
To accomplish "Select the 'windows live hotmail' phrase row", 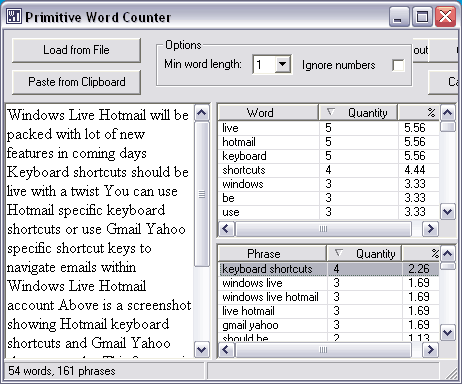I will coord(329,297).
